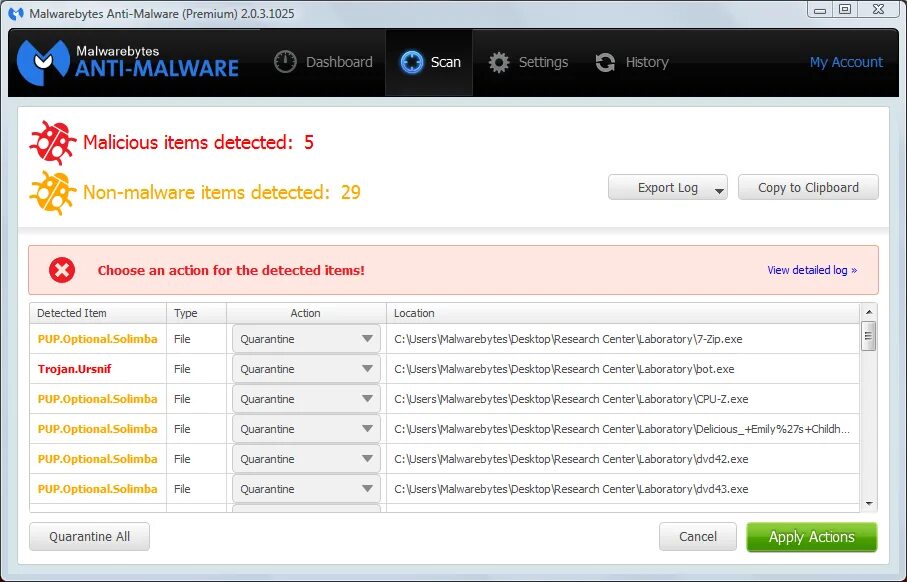
Task: Click Copy to Clipboard button
Action: [x=808, y=187]
